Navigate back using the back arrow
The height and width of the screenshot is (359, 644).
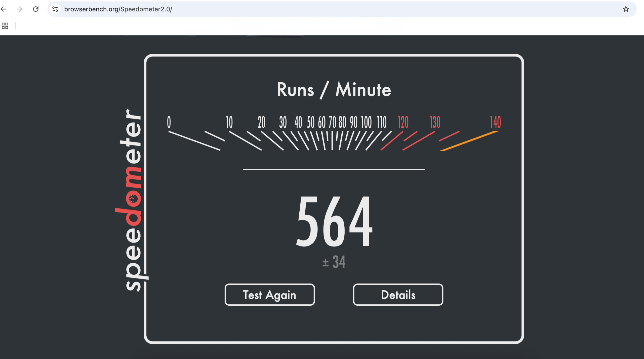(4, 9)
